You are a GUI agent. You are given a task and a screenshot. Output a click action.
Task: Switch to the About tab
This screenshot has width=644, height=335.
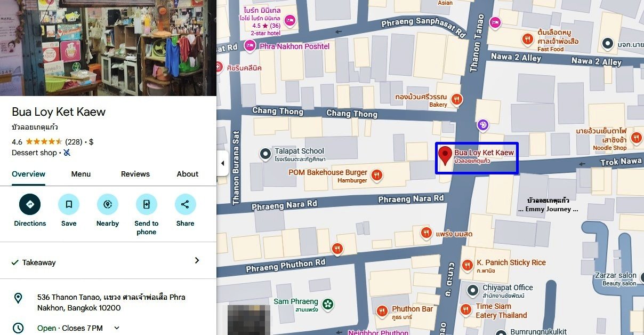tap(188, 174)
